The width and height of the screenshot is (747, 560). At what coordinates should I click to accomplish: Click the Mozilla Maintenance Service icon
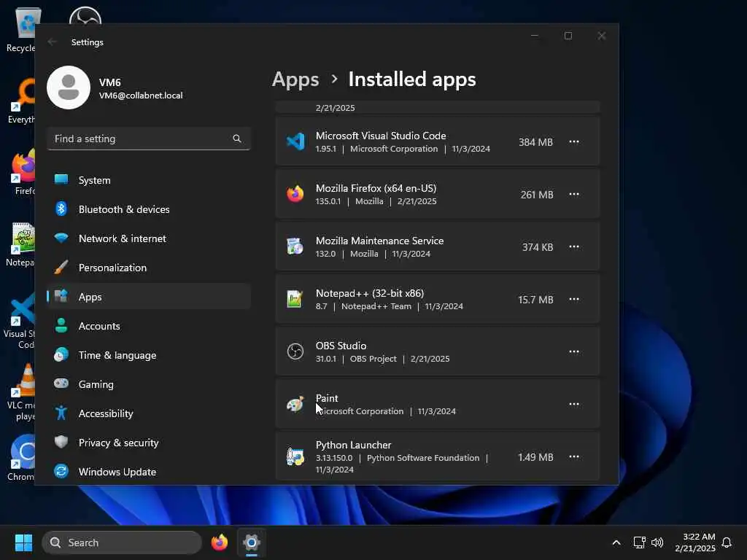click(x=295, y=246)
